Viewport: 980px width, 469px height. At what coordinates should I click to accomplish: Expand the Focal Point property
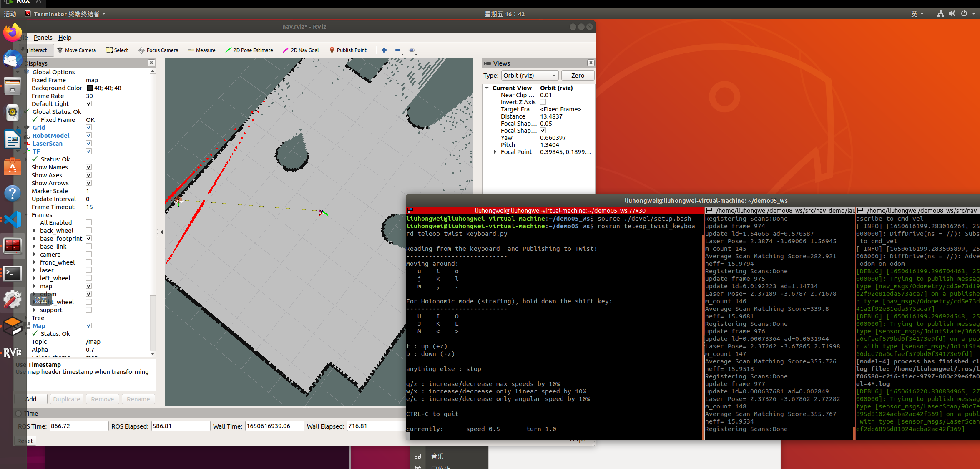coord(495,152)
